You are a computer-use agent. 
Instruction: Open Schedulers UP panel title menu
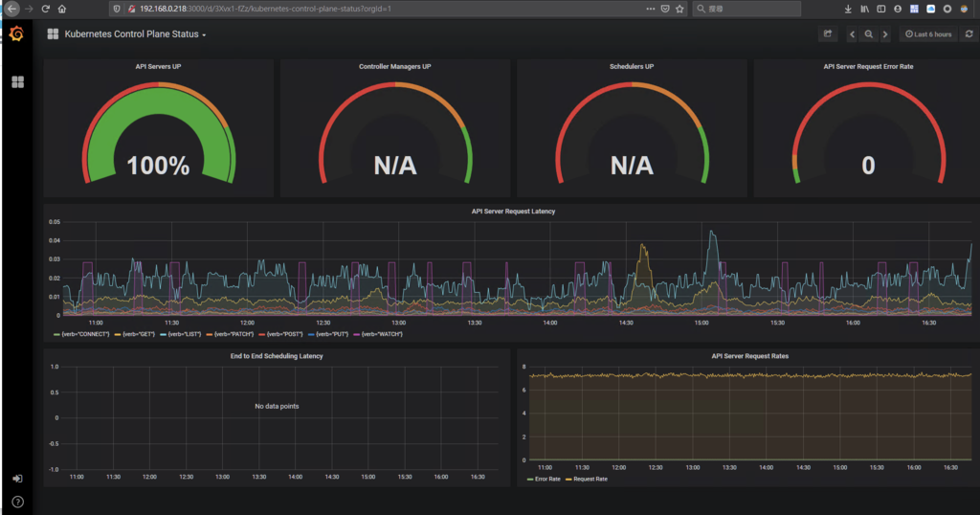click(x=632, y=66)
